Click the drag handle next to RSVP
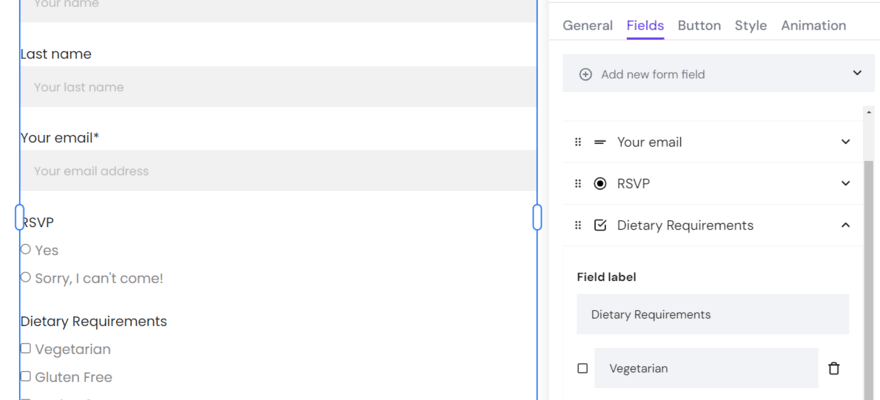The image size is (880, 400). [x=578, y=184]
